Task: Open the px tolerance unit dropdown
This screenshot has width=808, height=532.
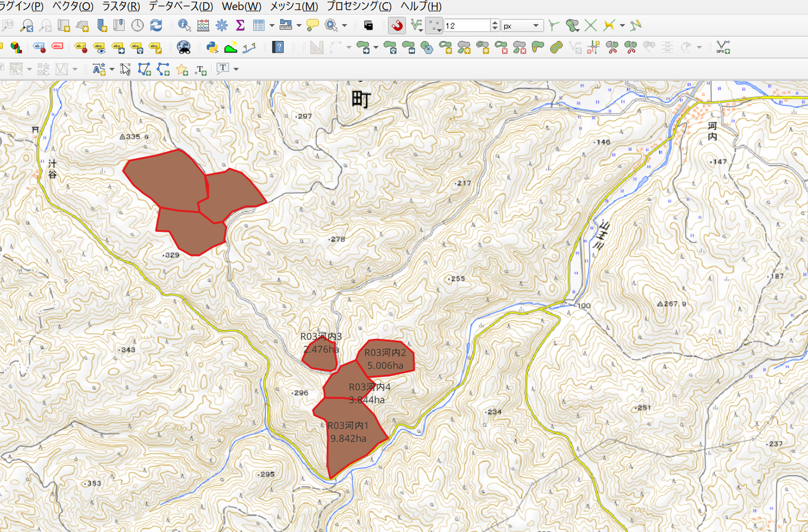Action: (523, 26)
